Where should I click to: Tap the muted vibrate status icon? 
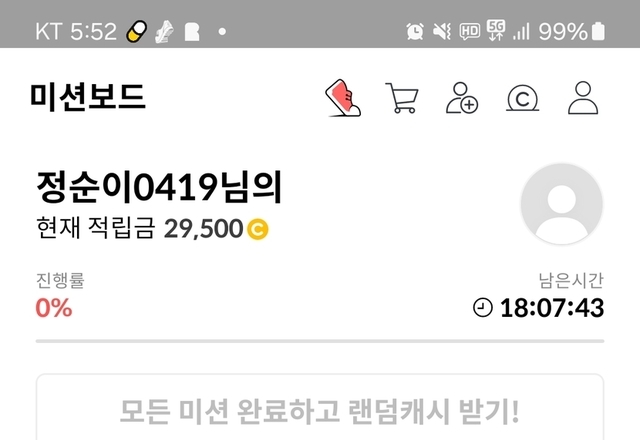(x=442, y=31)
